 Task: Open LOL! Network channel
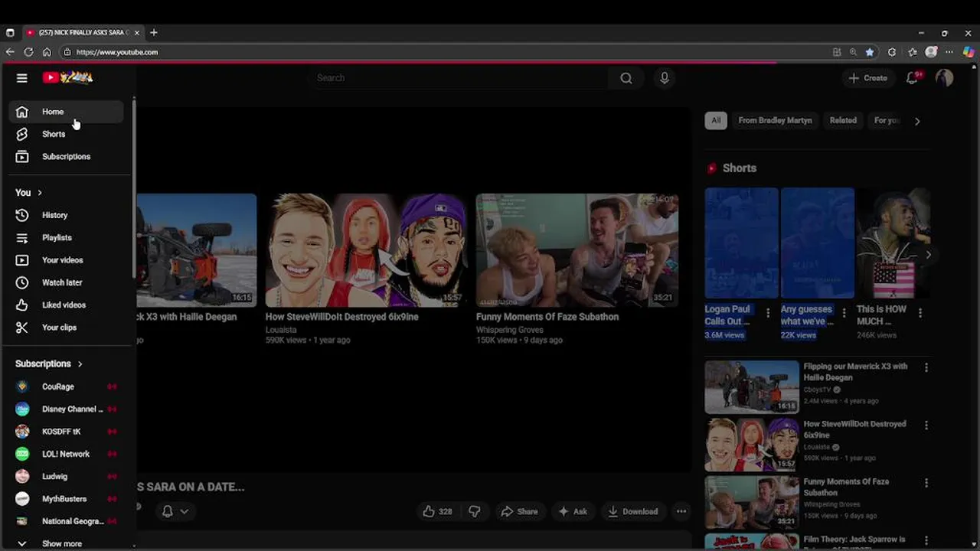(x=67, y=454)
